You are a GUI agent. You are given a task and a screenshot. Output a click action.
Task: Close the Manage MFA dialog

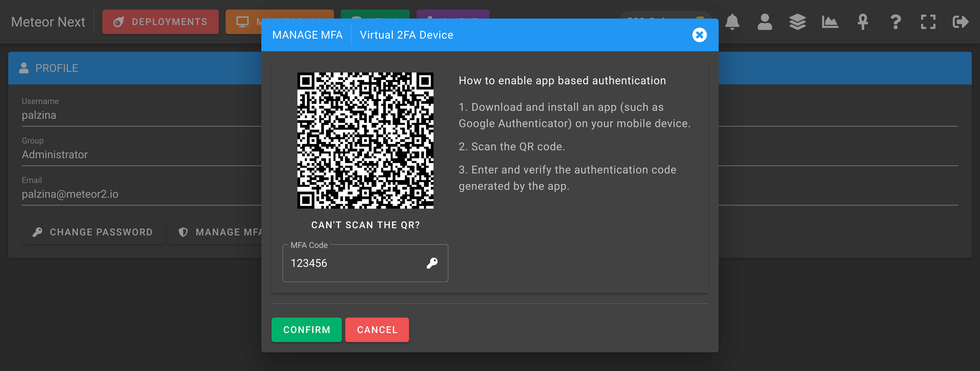click(699, 35)
